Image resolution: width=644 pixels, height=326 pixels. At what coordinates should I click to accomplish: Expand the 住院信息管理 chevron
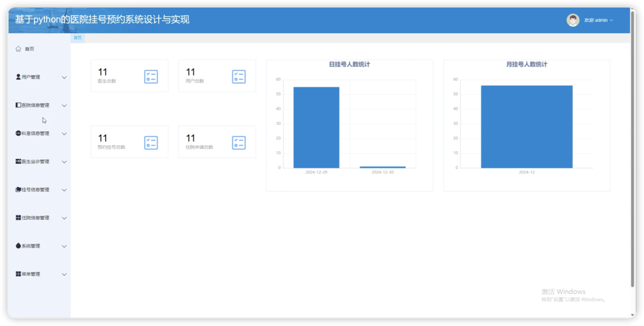tap(64, 218)
